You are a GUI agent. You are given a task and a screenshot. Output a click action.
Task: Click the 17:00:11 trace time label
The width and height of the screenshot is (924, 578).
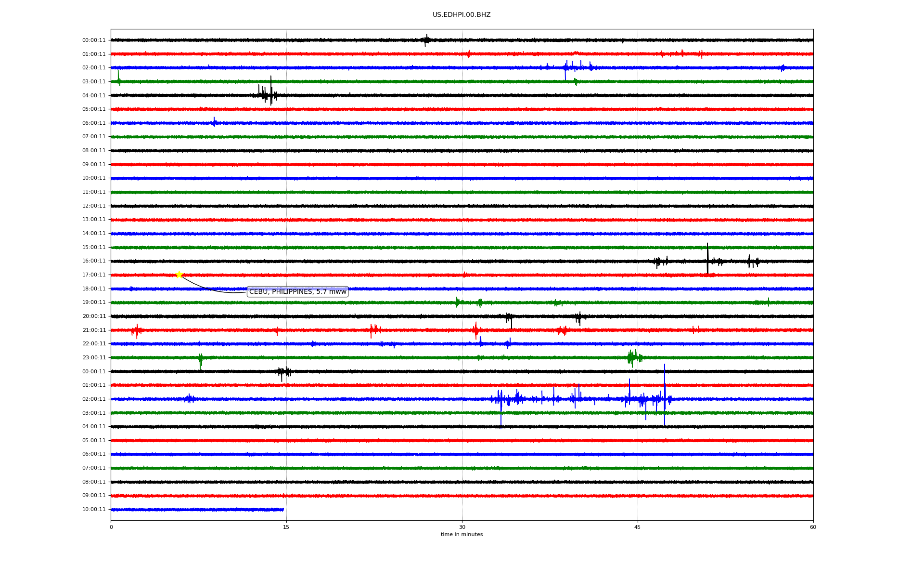point(94,275)
